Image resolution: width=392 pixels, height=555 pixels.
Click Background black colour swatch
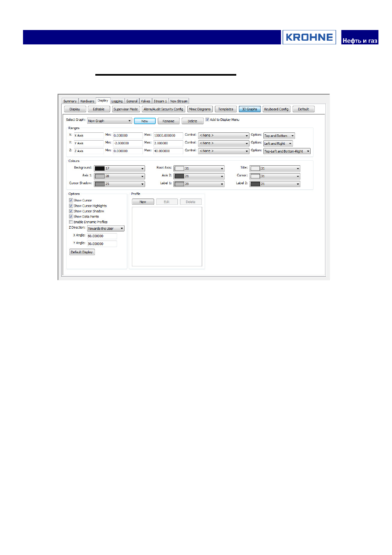100,169
